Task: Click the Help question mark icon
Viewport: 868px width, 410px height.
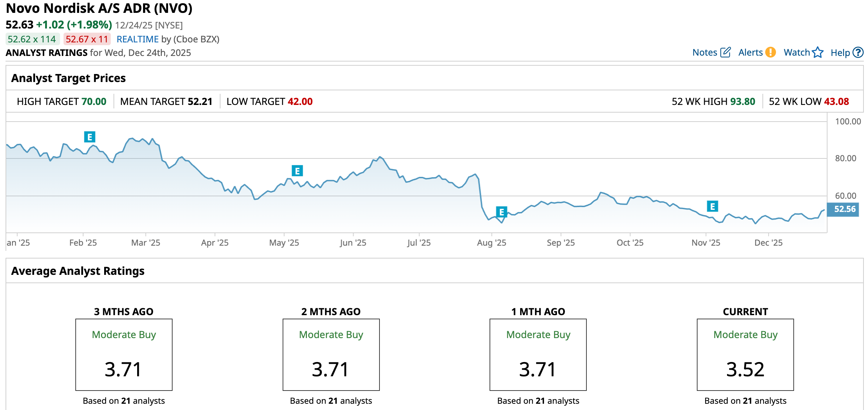Action: pyautogui.click(x=858, y=52)
